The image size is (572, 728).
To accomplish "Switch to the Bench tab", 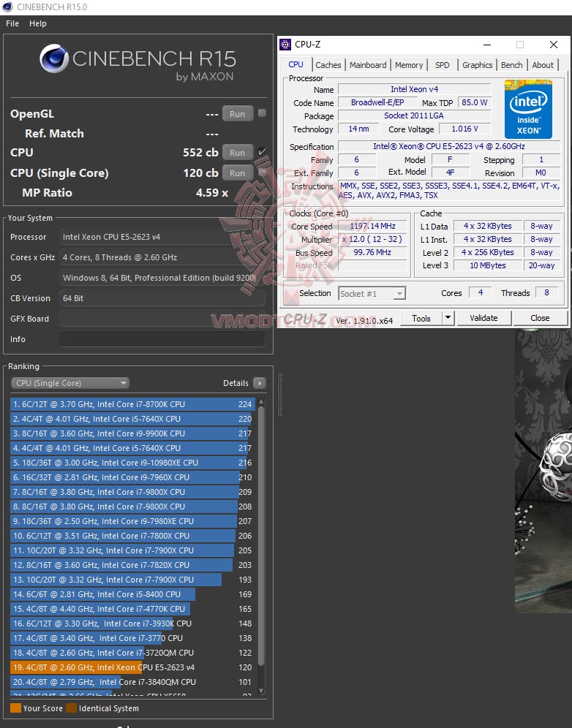I will pos(511,65).
